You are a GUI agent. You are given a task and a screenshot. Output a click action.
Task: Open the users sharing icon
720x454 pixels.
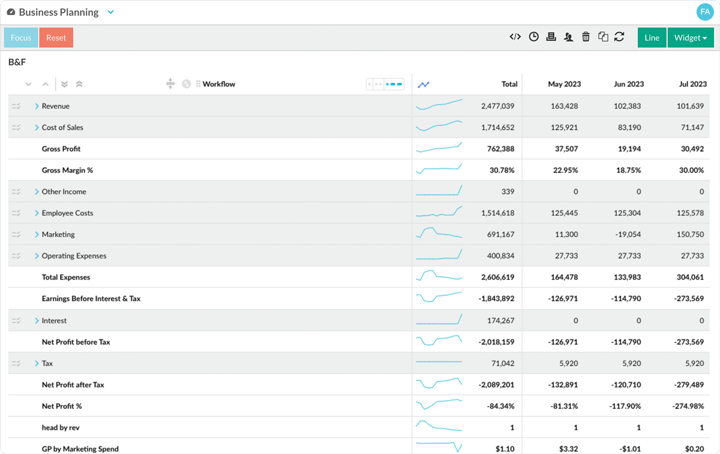click(x=568, y=37)
